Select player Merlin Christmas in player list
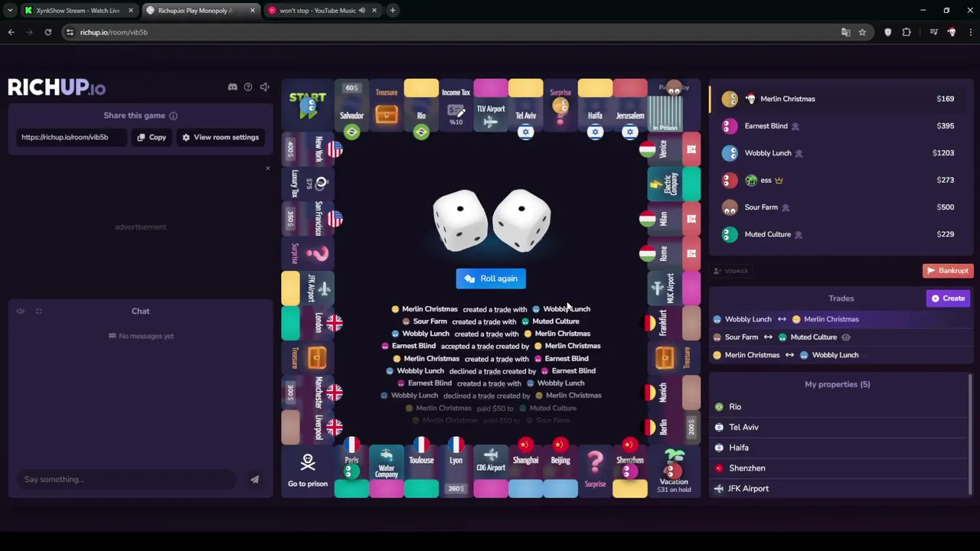 [x=840, y=99]
